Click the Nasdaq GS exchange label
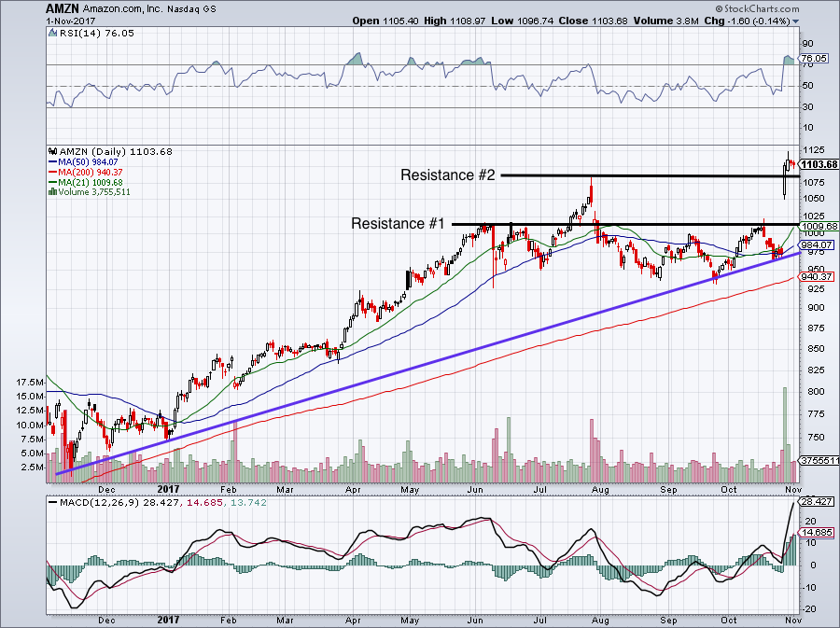Screen dimensions: 840x628 coord(190,9)
